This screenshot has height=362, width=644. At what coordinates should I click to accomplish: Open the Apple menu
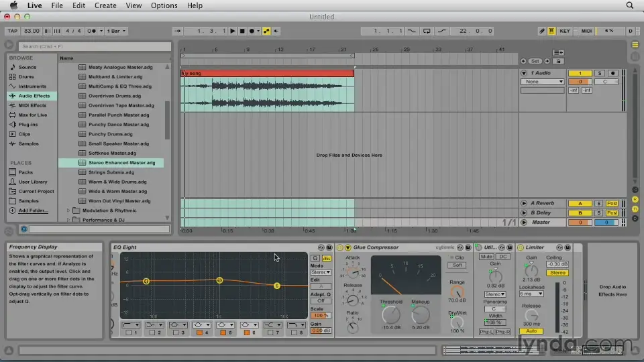click(13, 5)
